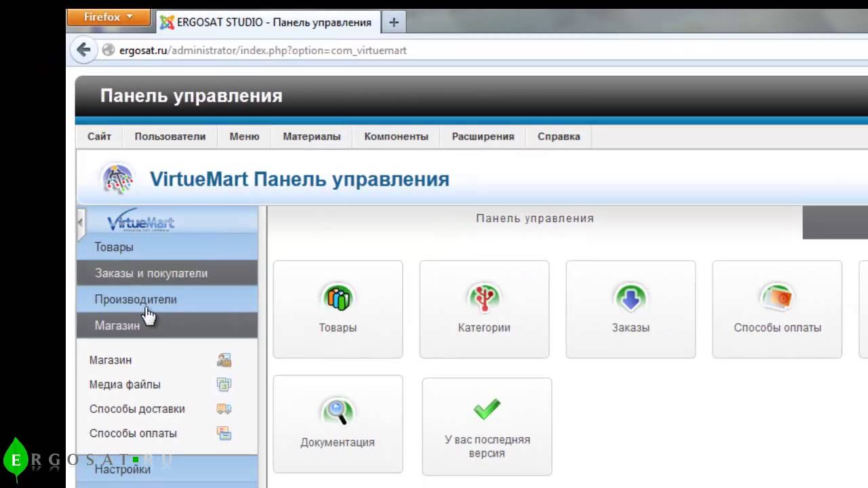Click the Панель управления header title
868x488 pixels.
191,96
